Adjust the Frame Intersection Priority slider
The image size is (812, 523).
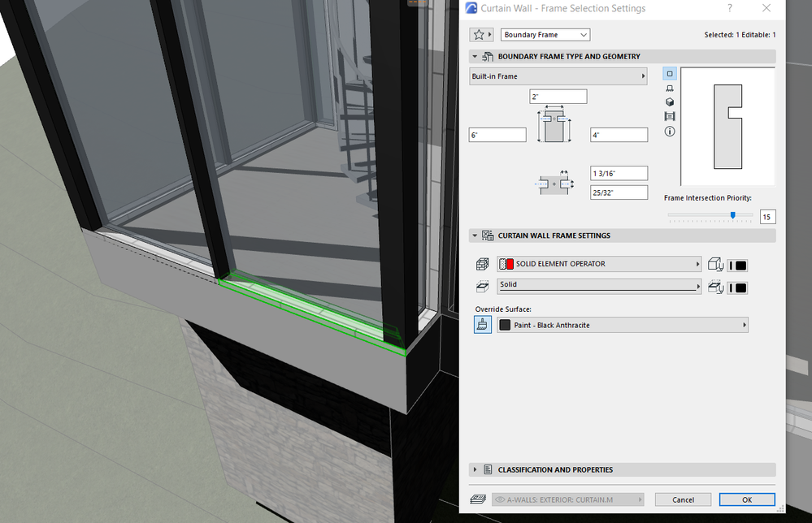click(732, 215)
